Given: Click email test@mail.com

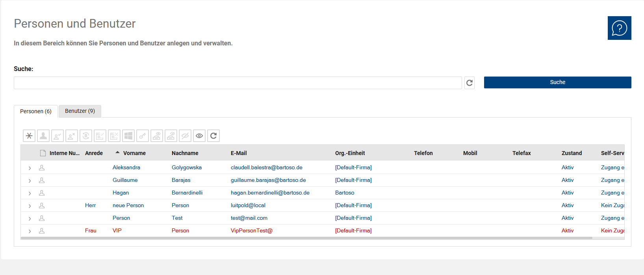Looking at the screenshot, I should pos(249,218).
